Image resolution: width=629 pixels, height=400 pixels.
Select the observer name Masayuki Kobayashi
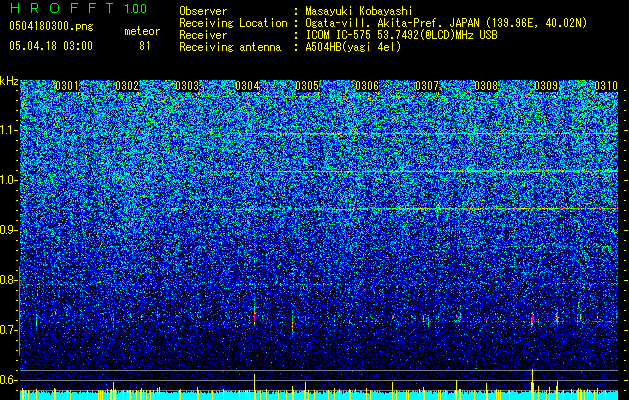(x=359, y=11)
